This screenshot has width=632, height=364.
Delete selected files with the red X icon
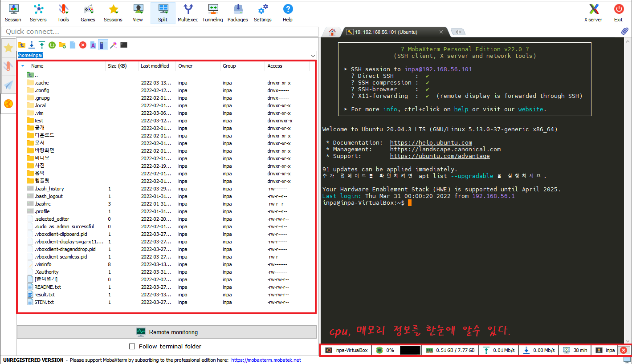tap(83, 45)
